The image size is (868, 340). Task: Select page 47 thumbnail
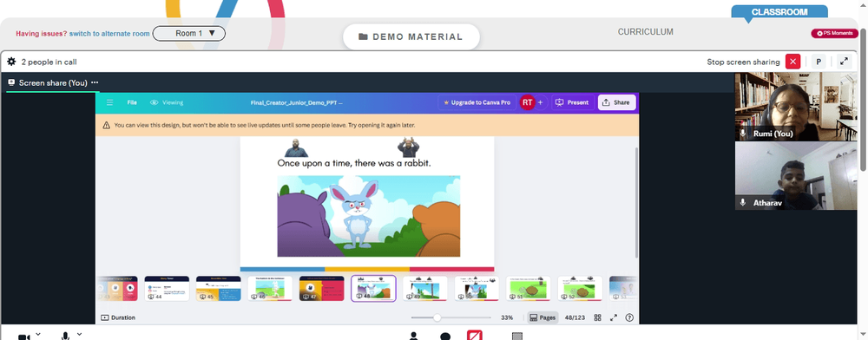pos(322,288)
